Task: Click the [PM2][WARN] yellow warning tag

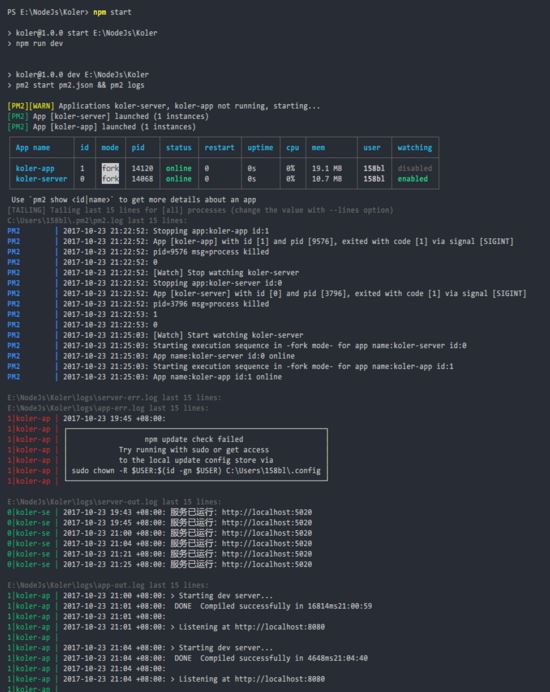Action: 31,106
